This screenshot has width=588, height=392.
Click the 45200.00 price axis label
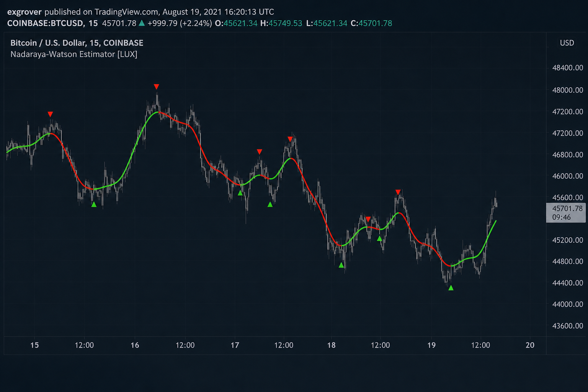[x=568, y=240]
